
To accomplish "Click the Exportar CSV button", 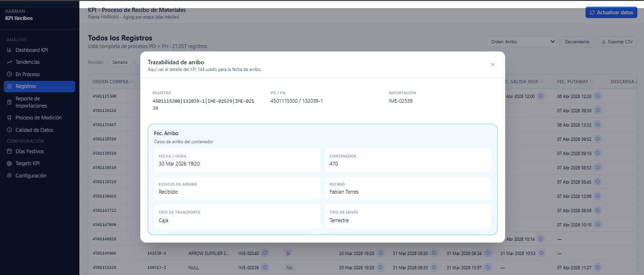I will pyautogui.click(x=617, y=41).
